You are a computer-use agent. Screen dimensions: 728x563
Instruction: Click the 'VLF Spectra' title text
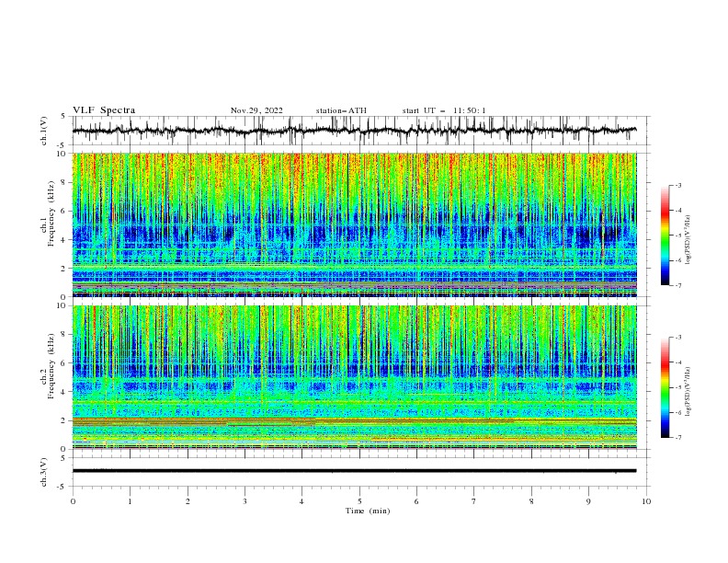coord(104,110)
